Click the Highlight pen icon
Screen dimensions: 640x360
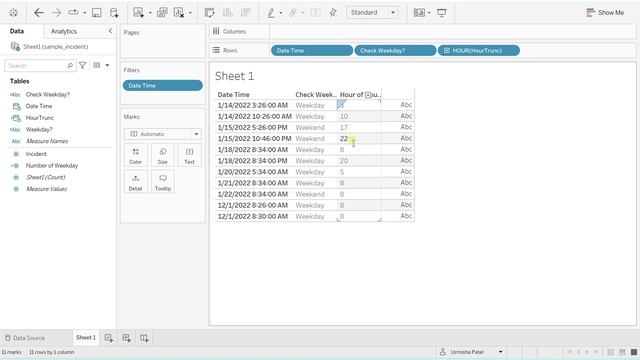click(x=271, y=13)
